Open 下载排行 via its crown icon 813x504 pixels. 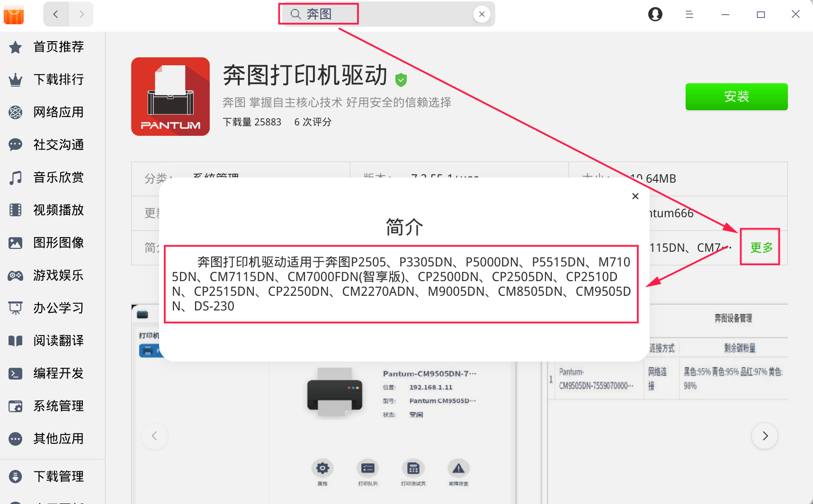tap(16, 80)
